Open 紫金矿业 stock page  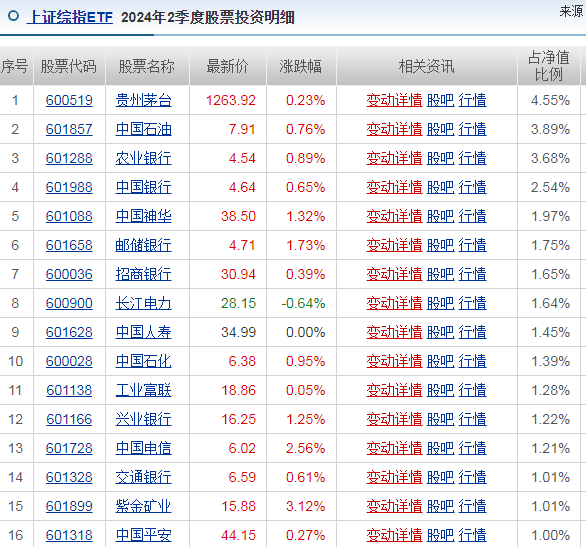coord(144,506)
